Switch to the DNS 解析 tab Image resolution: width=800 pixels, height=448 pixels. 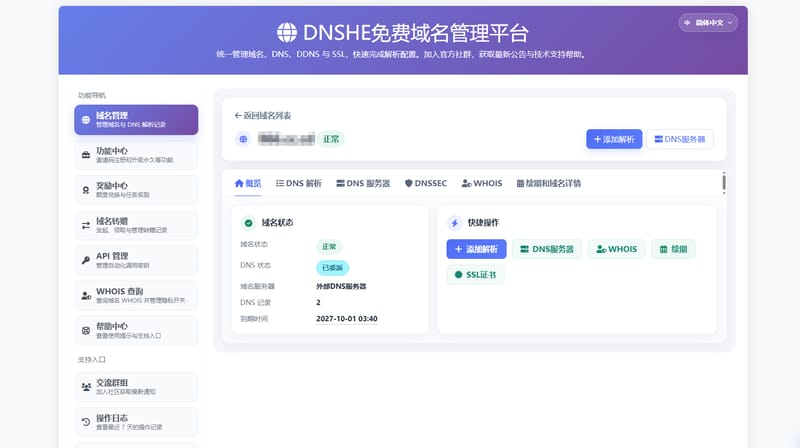299,183
